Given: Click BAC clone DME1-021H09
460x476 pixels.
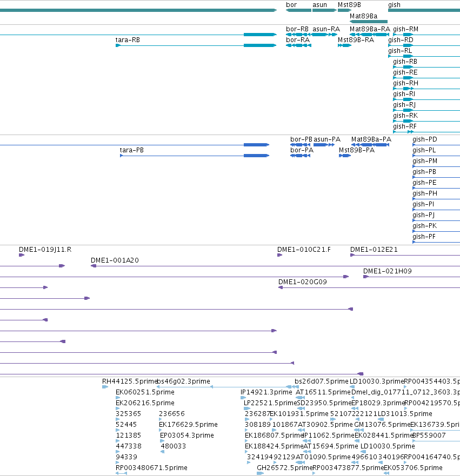Looking at the screenshot, I should tap(412, 277).
